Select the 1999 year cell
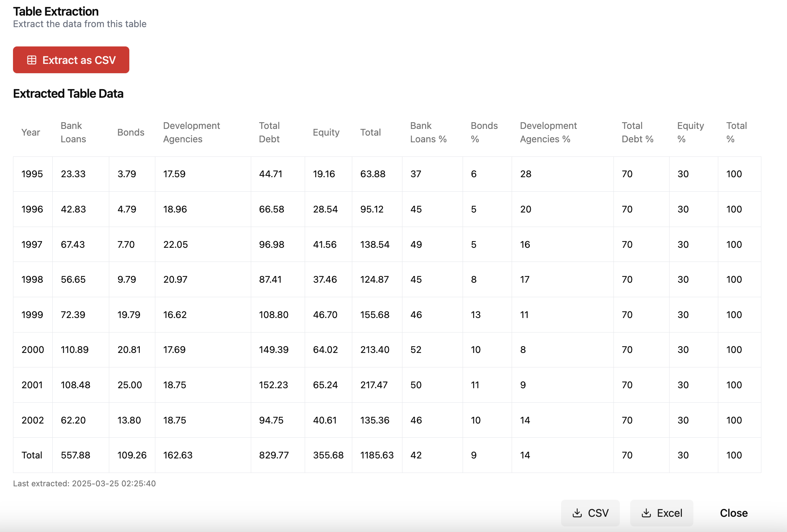Viewport: 787px width, 532px height. point(33,315)
